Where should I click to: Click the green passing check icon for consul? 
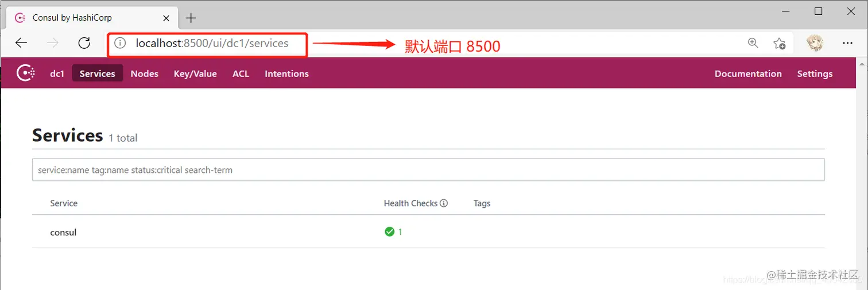coord(389,232)
